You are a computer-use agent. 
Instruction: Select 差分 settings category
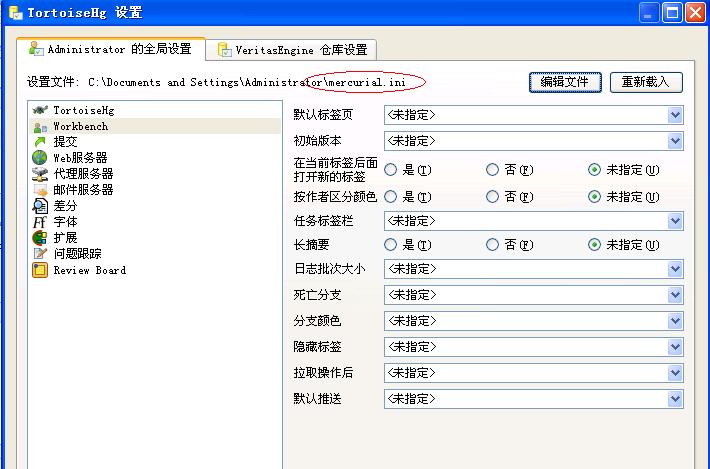(155, 206)
